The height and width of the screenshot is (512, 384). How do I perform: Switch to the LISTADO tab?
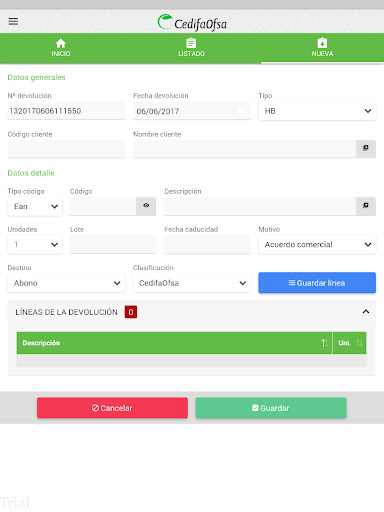coord(191,48)
